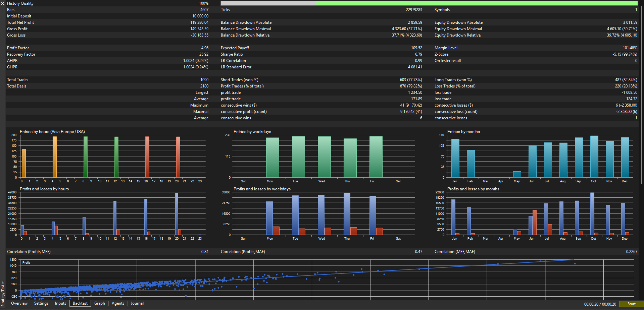Viewport: 644px width, 310px height.
Task: View the Journal tab
Action: (137, 303)
